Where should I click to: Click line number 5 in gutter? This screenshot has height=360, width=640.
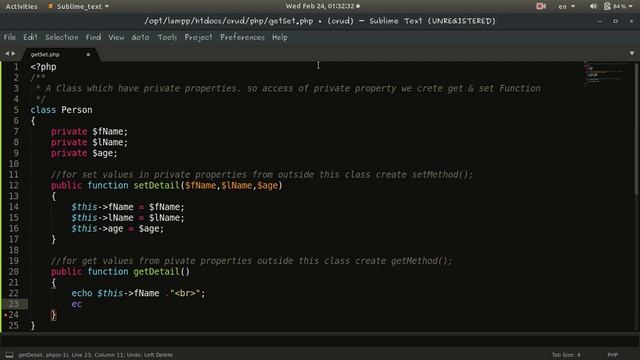[x=16, y=110]
